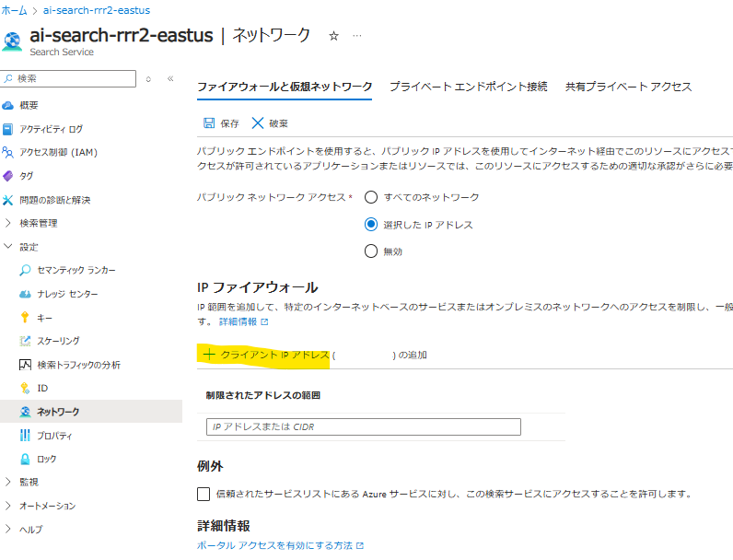Click the ロック padlock icon

coord(25,459)
